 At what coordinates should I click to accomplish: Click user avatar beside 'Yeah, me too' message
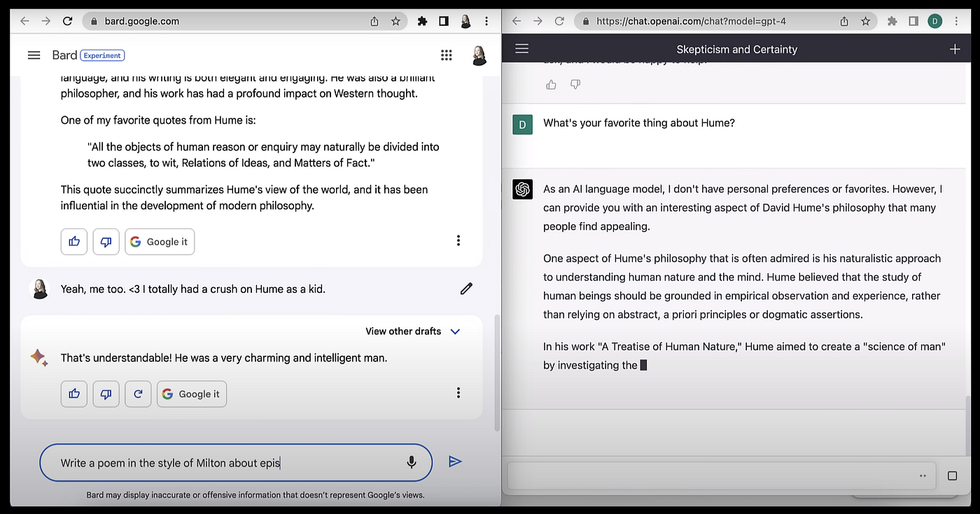point(40,289)
